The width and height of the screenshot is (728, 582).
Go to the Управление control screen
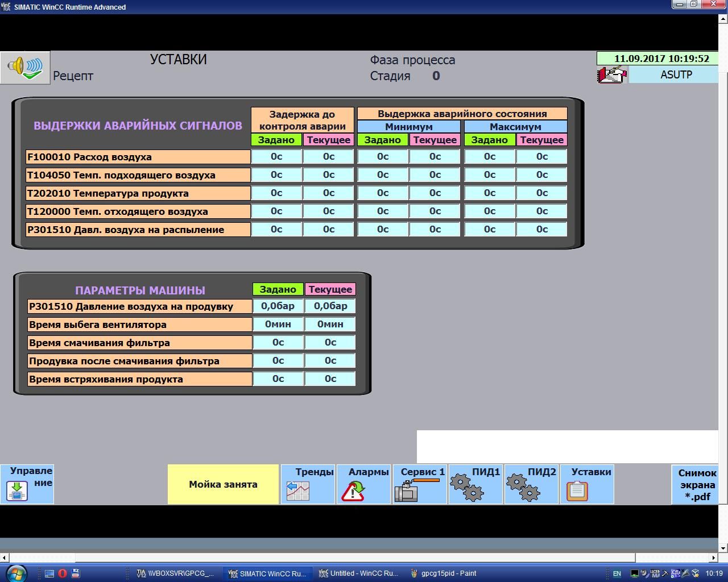[27, 484]
